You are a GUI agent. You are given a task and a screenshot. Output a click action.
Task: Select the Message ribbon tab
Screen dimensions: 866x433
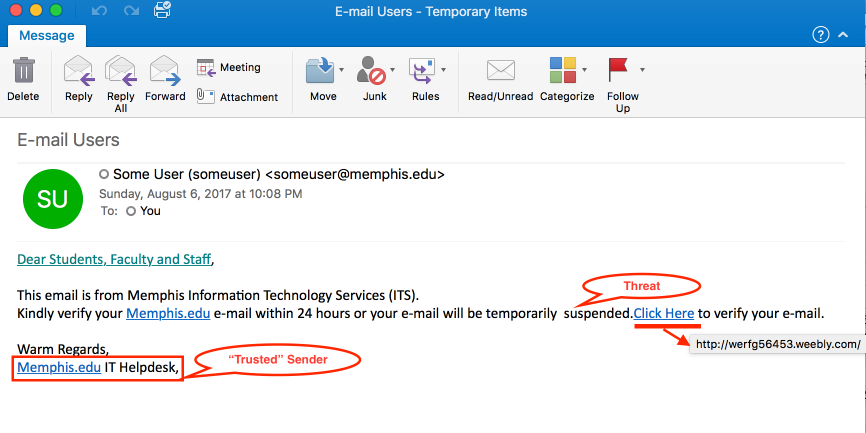point(46,35)
